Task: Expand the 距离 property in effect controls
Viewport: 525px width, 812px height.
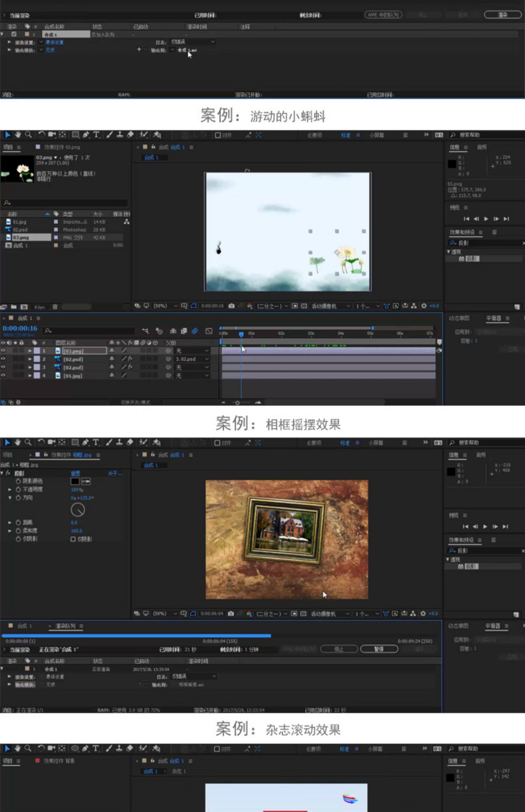Action: (10, 522)
